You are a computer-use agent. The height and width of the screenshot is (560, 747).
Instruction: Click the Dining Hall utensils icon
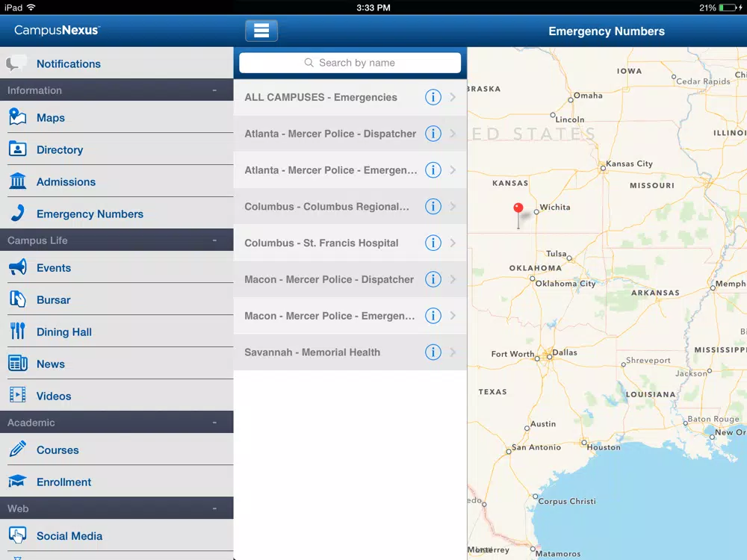(x=18, y=331)
